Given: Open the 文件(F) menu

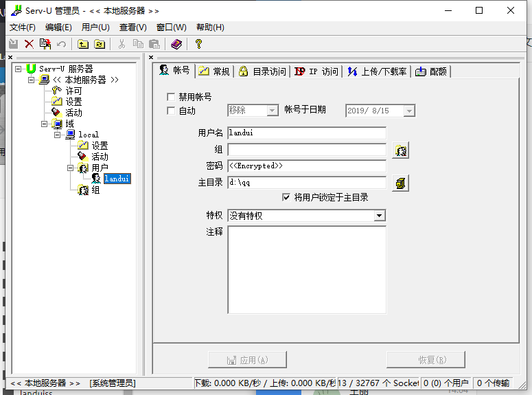Looking at the screenshot, I should (23, 27).
